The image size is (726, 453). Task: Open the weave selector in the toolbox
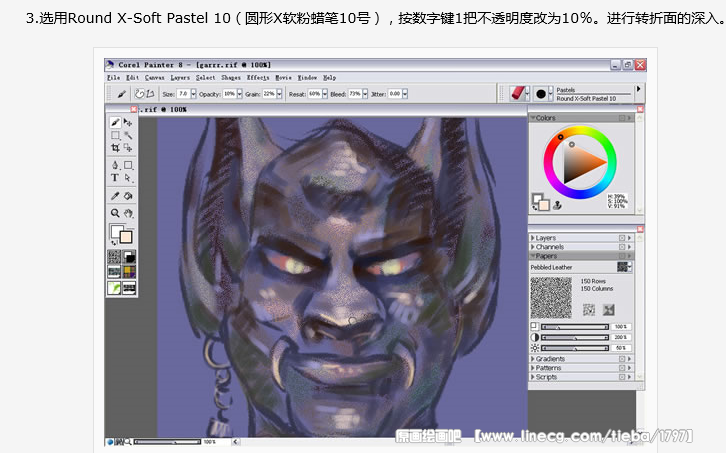coord(129,272)
